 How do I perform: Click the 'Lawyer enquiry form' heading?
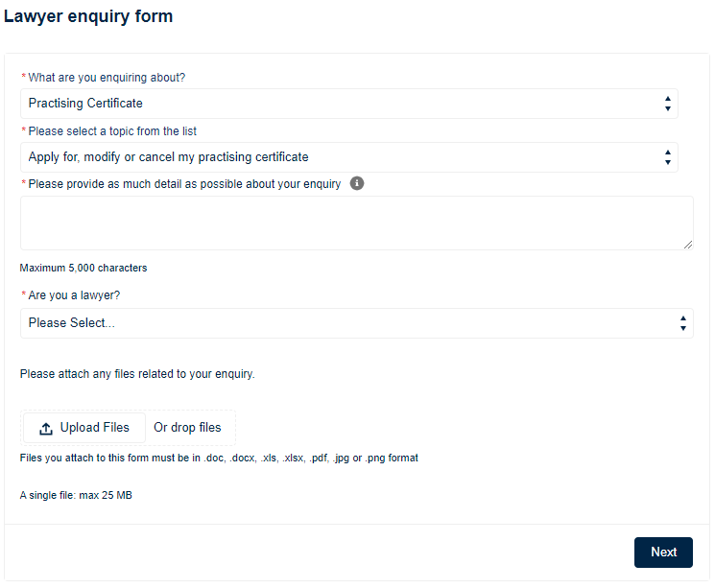[88, 16]
